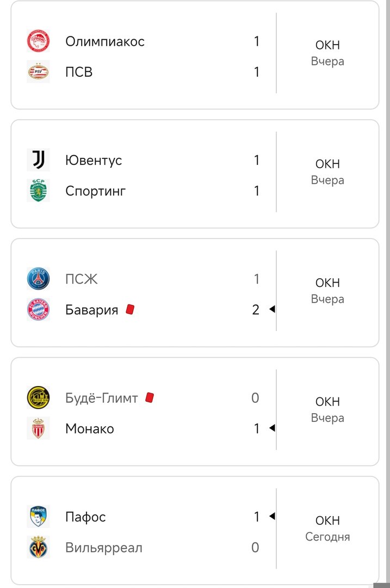Click the winner arrow beside Пафос's score
390x588 pixels.
click(x=272, y=516)
